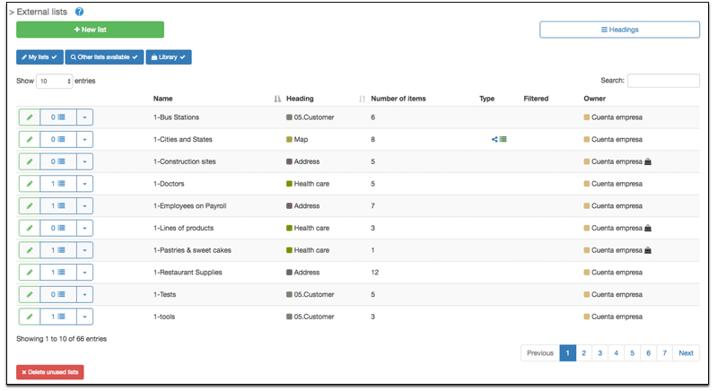Screen dimensions: 718x391
Task: Go to page 3 of the list
Action: 600,353
